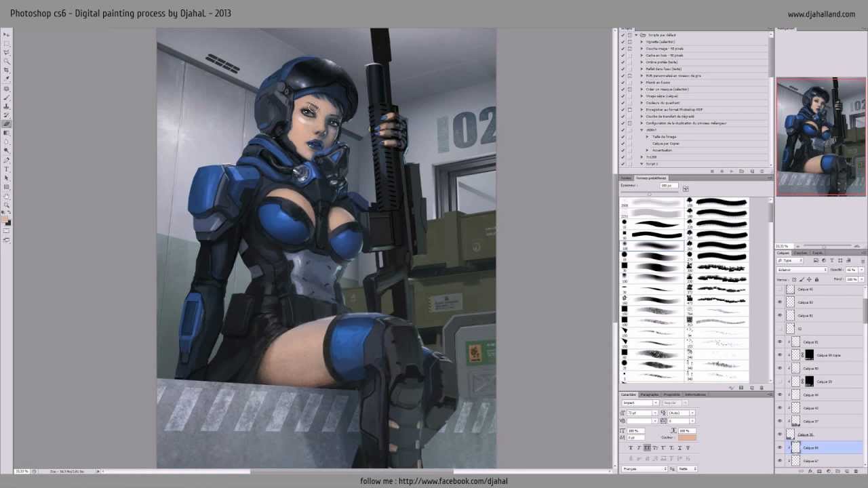Click play selection in Scripts panel
Viewport: 868px width, 488px height.
click(731, 171)
